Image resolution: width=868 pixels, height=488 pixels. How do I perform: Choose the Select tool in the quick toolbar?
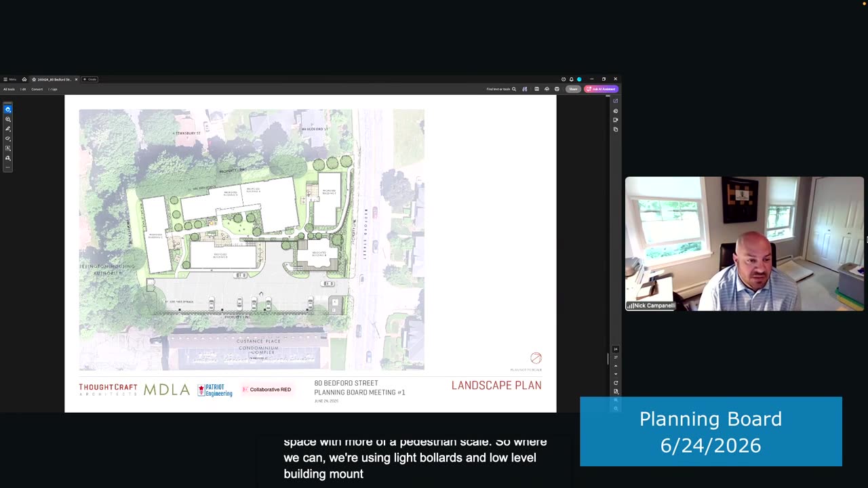coord(8,109)
